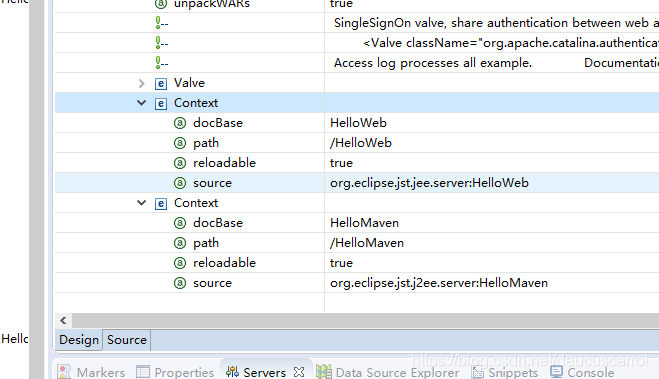
Task: Click the horizontal scrollbar left arrow
Action: coord(63,321)
